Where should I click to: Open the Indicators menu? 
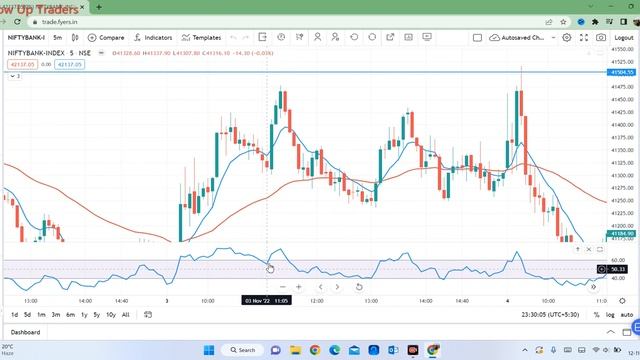click(x=153, y=38)
